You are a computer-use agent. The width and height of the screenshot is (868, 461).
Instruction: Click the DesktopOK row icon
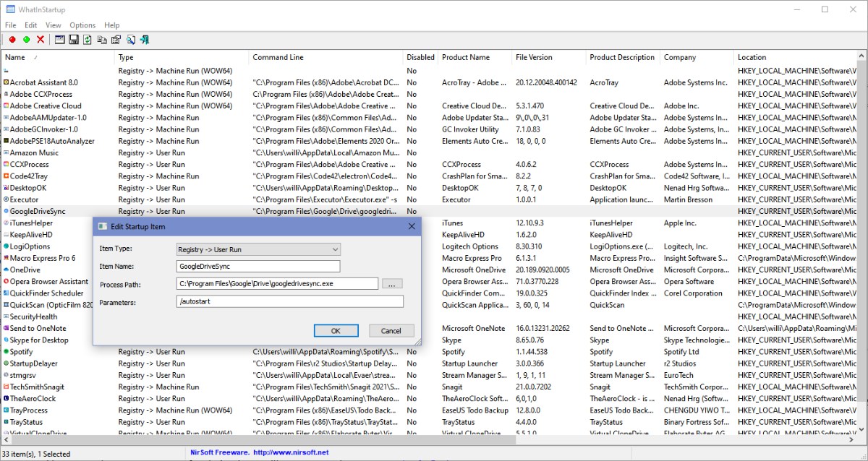[x=6, y=188]
